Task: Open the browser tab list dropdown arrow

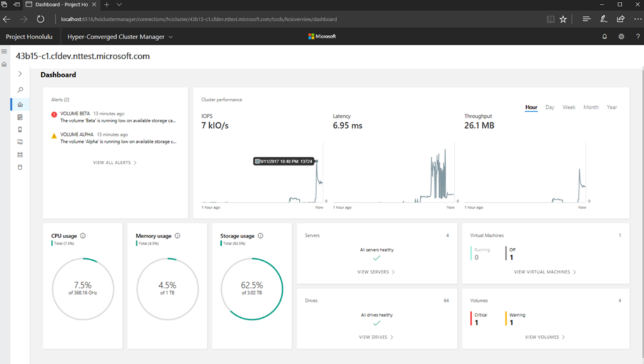Action: coord(119,4)
